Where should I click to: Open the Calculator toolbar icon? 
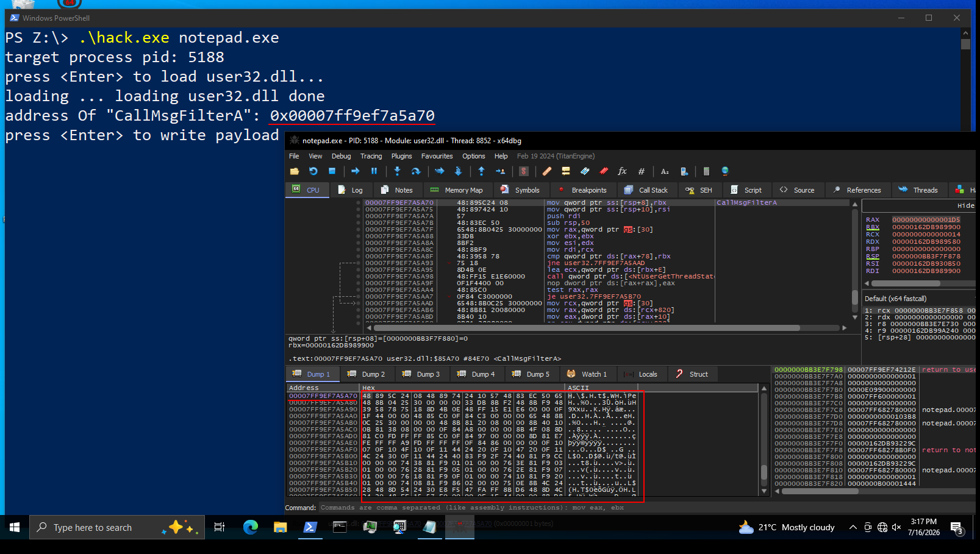[x=706, y=171]
